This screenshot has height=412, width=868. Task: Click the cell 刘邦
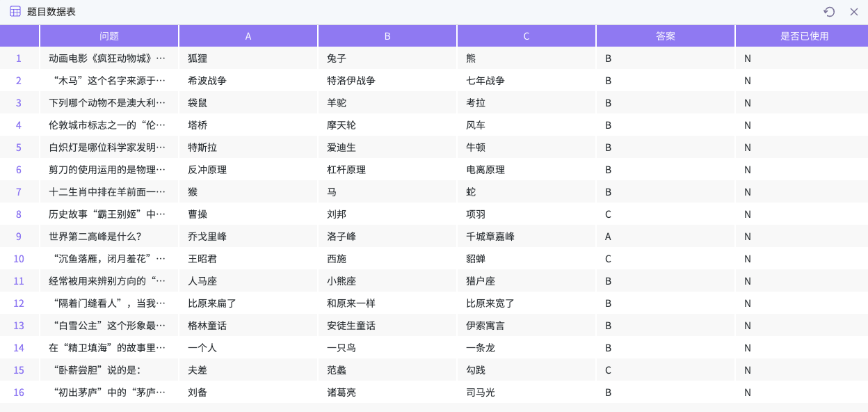387,214
